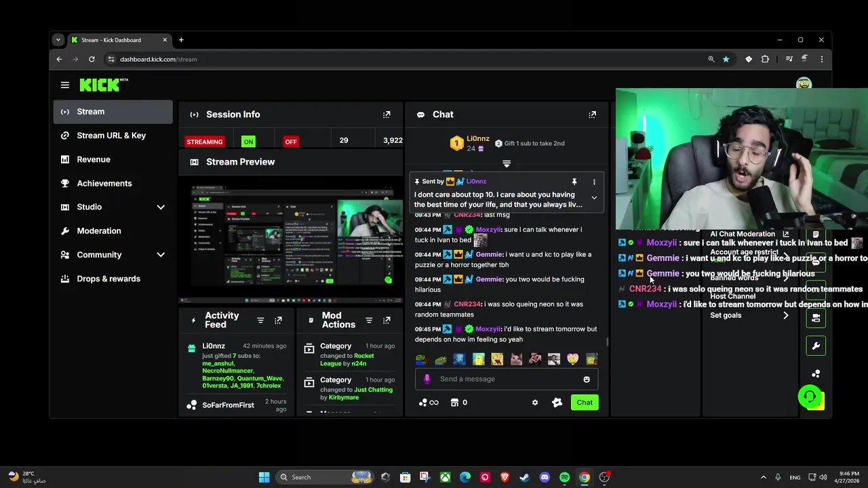Viewport: 868px width, 488px height.
Task: Open the emoji picker in chat input
Action: coord(587,380)
